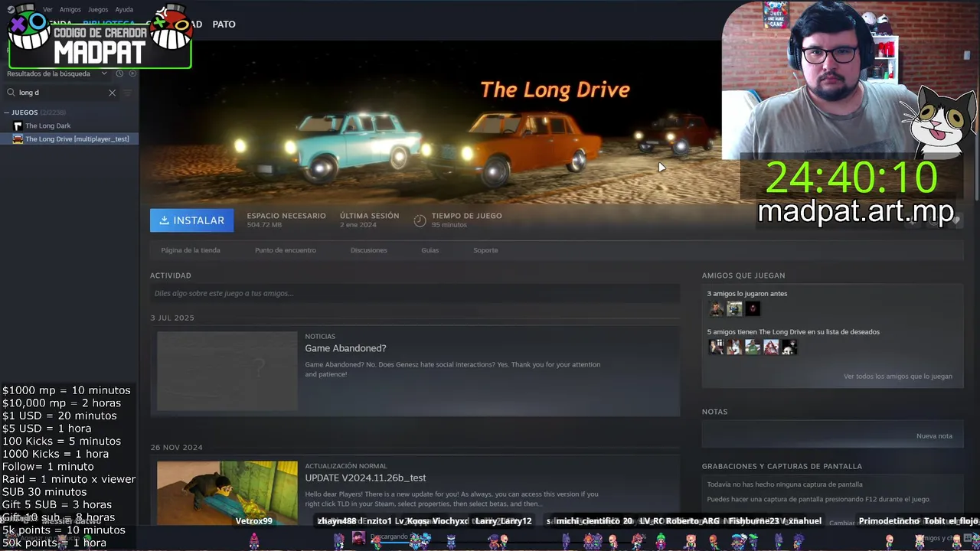Open first wishlist friend avatar
The height and width of the screenshot is (551, 980).
tap(717, 347)
